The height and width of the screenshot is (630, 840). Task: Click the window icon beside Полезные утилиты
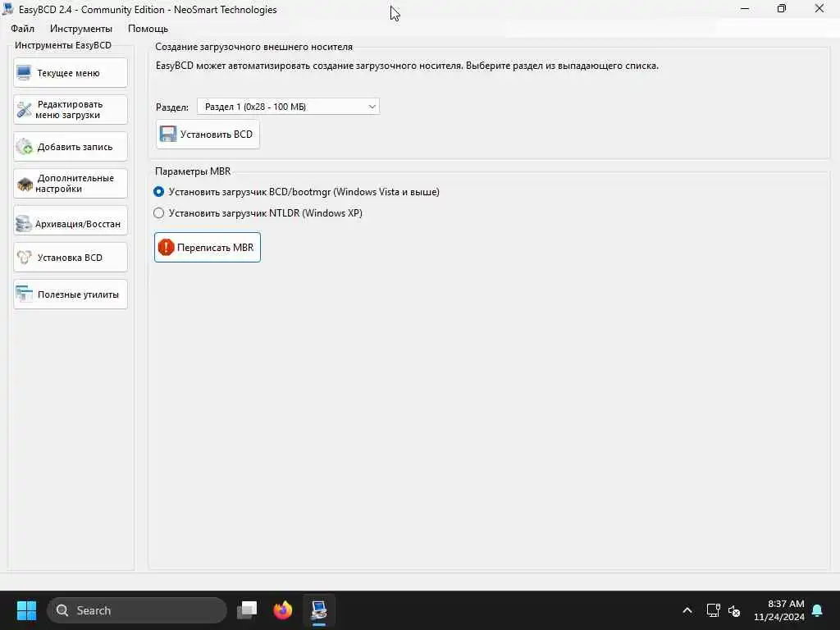(x=24, y=294)
